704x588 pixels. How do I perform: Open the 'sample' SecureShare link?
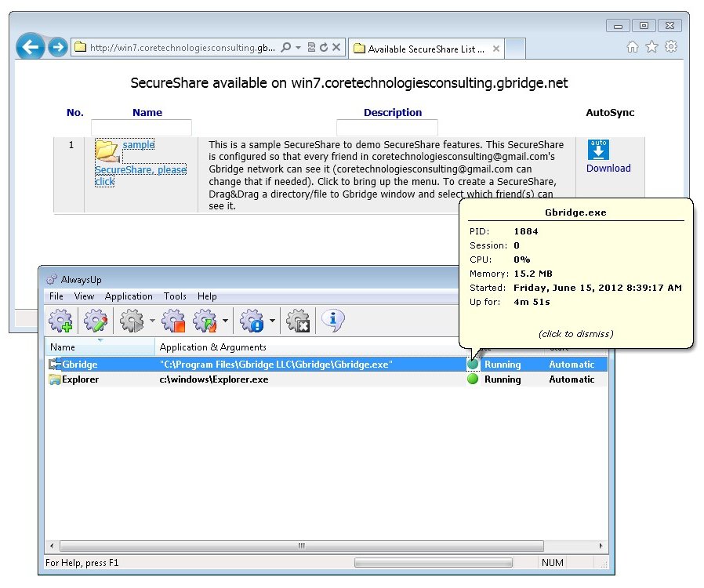pyautogui.click(x=139, y=144)
